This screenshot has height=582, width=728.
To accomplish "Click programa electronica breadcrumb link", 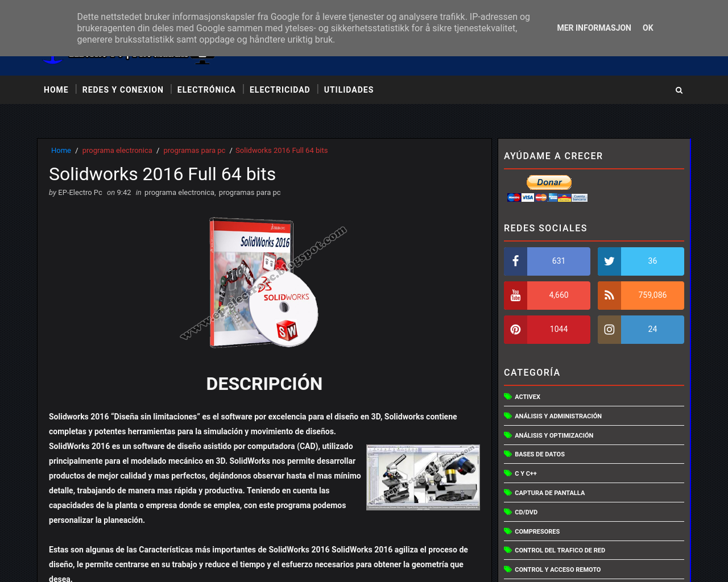I will coord(117,151).
